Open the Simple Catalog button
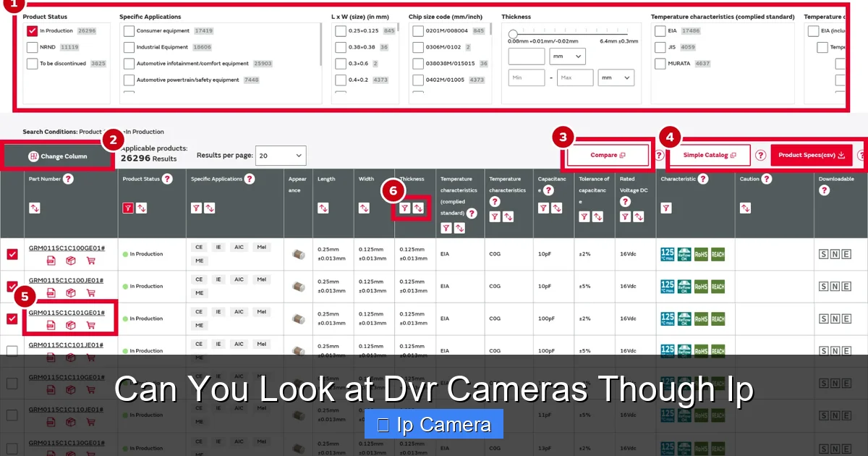Screen dimensions: 868x456 click(710, 155)
